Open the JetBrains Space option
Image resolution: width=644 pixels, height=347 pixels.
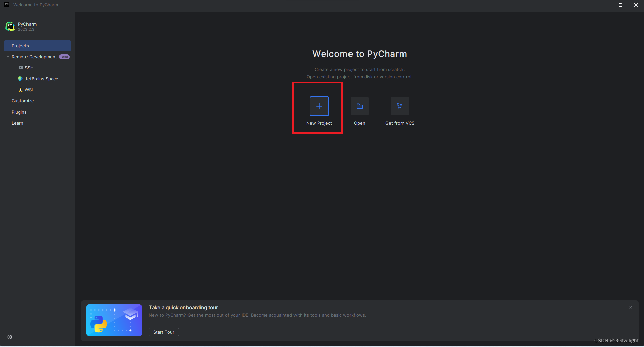pyautogui.click(x=42, y=79)
